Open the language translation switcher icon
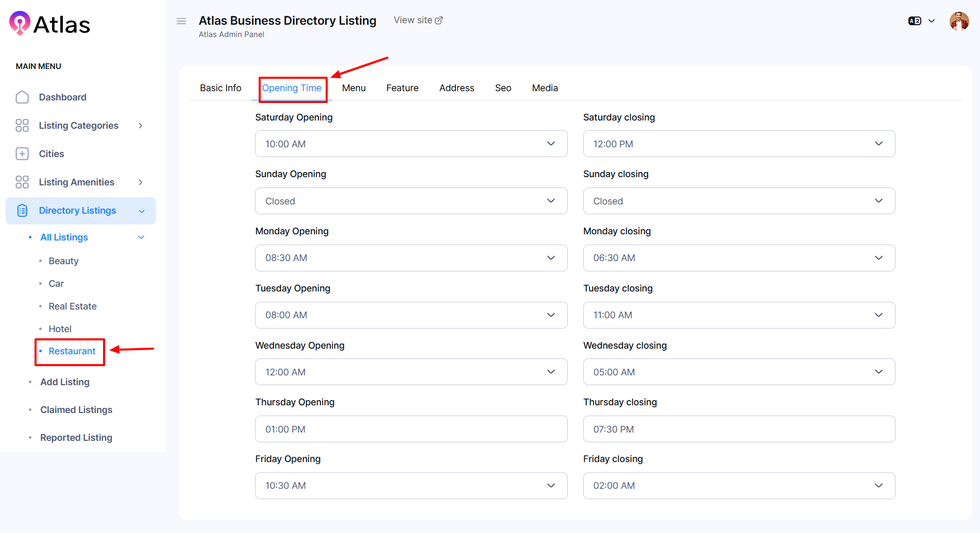 (x=915, y=21)
